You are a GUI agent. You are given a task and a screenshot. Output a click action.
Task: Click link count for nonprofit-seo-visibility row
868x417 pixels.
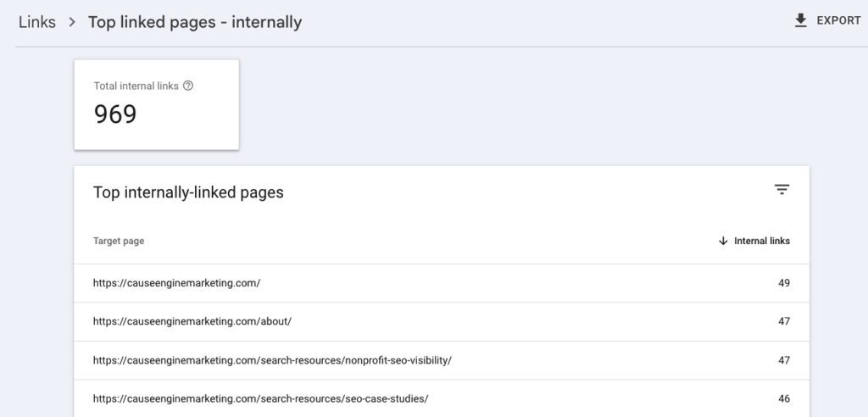(783, 360)
